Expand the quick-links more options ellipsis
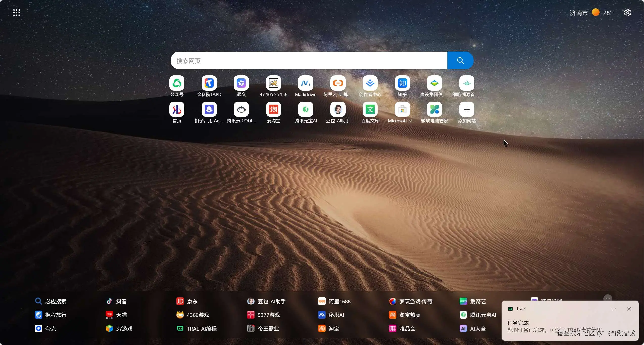 click(x=608, y=299)
